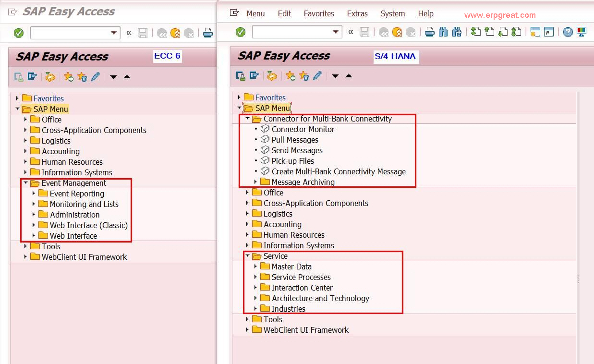This screenshot has height=364, width=594.
Task: Select Human Resources in ECC 6 tree
Action: pos(72,162)
